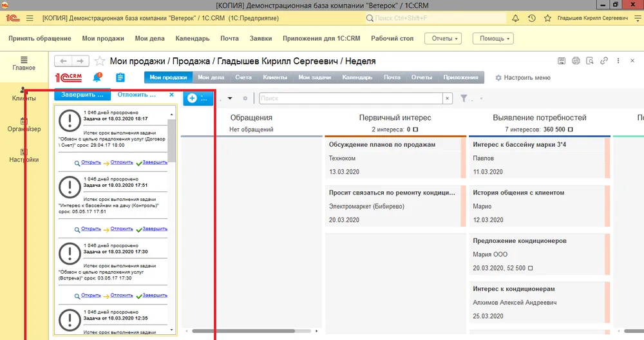The width and height of the screenshot is (644, 340).
Task: Open Приложения для 1C:CRM menu item
Action: click(x=321, y=38)
